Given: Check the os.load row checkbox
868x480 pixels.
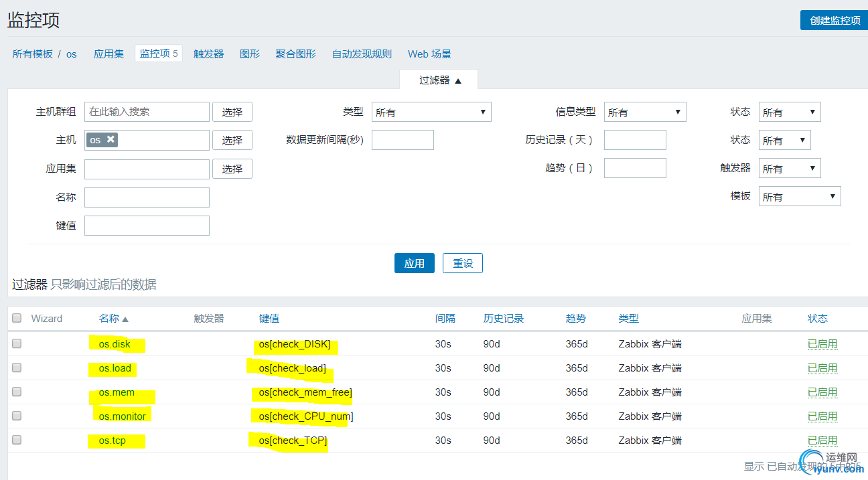Looking at the screenshot, I should point(17,368).
